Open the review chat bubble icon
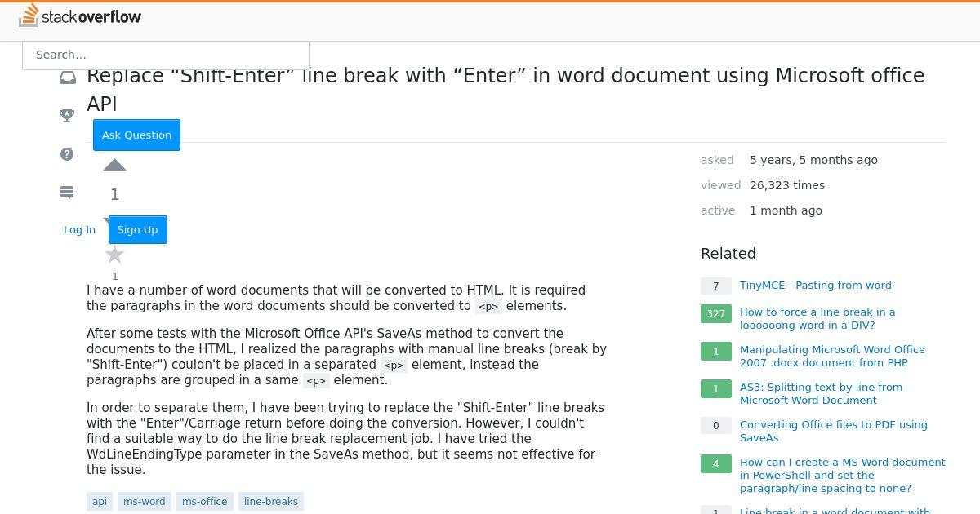Viewport: 980px width, 514px height. tap(68, 193)
